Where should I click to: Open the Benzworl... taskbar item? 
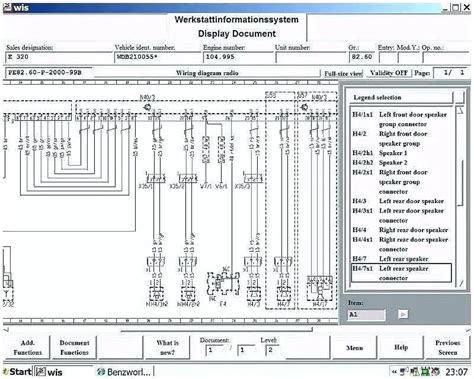click(x=124, y=372)
